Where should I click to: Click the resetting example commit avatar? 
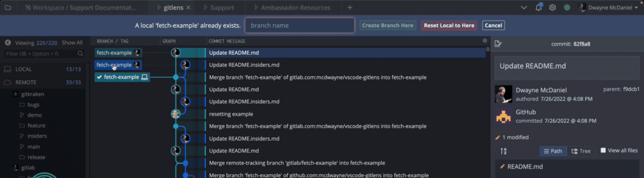pyautogui.click(x=176, y=114)
